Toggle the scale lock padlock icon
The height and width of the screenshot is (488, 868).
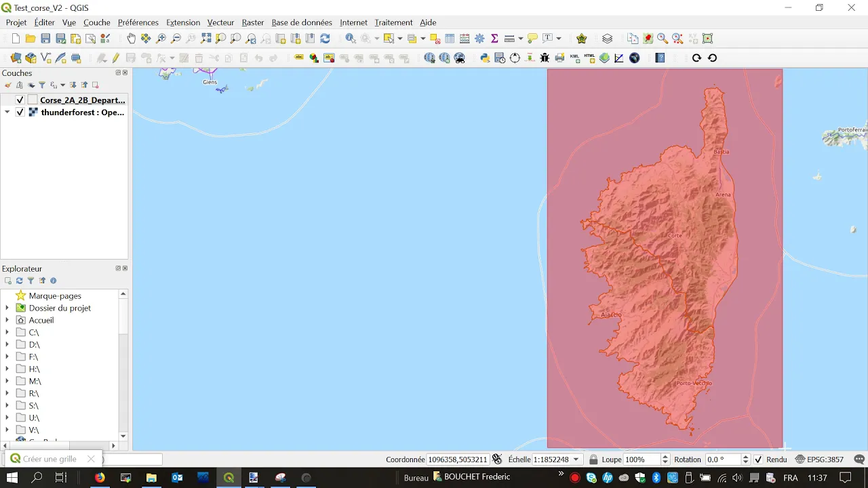(593, 460)
